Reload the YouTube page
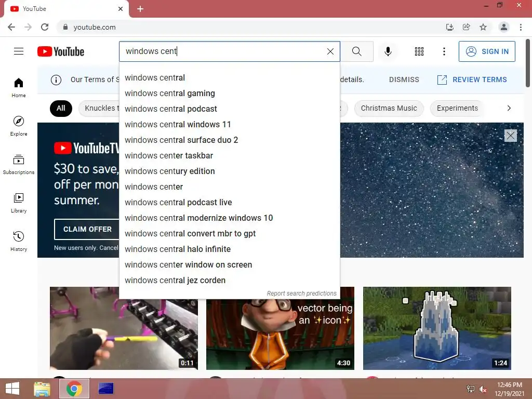The height and width of the screenshot is (399, 532). [45, 27]
